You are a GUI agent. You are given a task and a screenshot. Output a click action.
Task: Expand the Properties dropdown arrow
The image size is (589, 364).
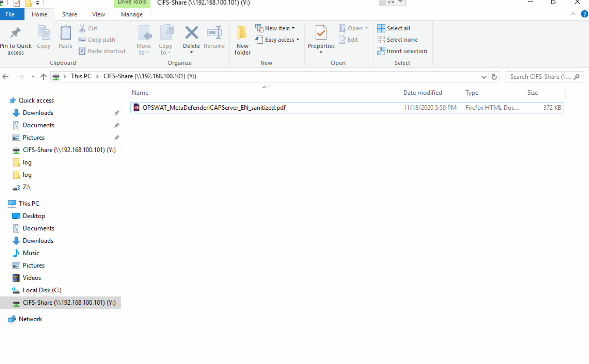pyautogui.click(x=321, y=52)
